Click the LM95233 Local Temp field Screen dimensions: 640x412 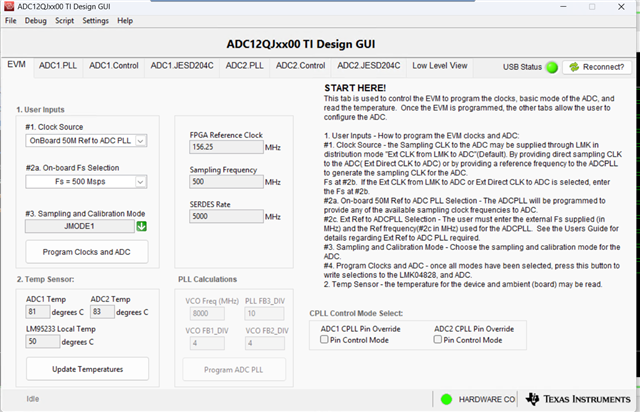[x=43, y=341]
